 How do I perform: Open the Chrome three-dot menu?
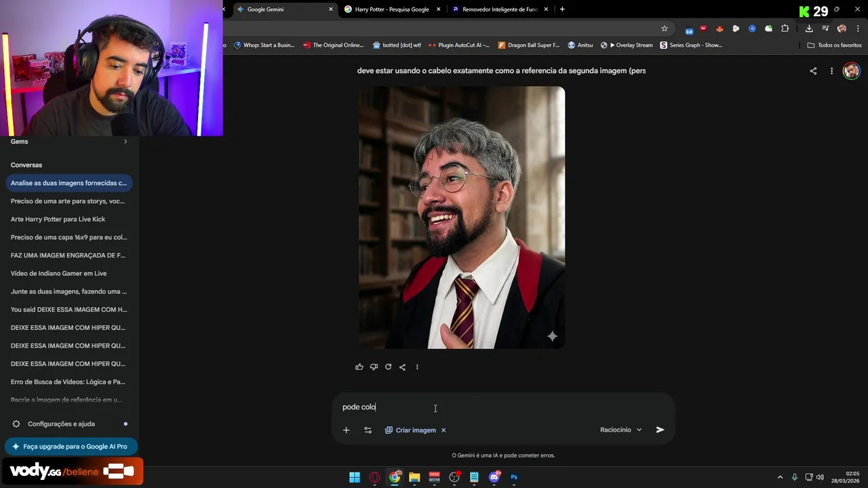pyautogui.click(x=858, y=28)
